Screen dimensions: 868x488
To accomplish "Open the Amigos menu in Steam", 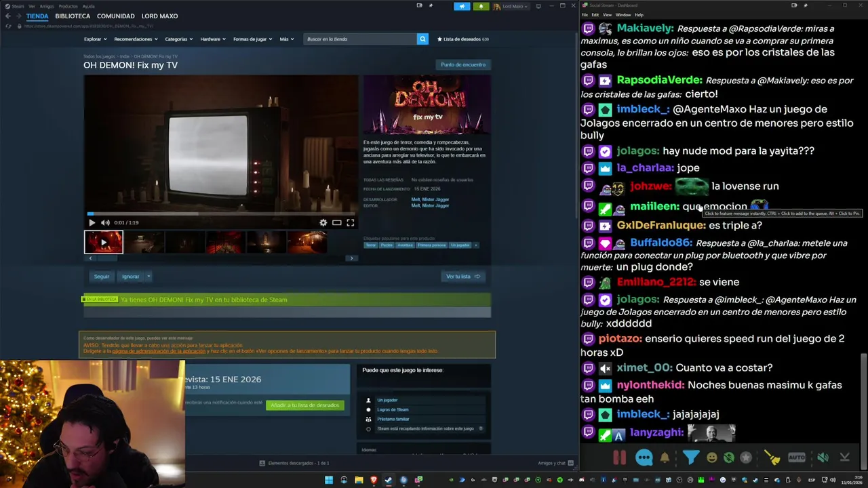I will pos(47,6).
